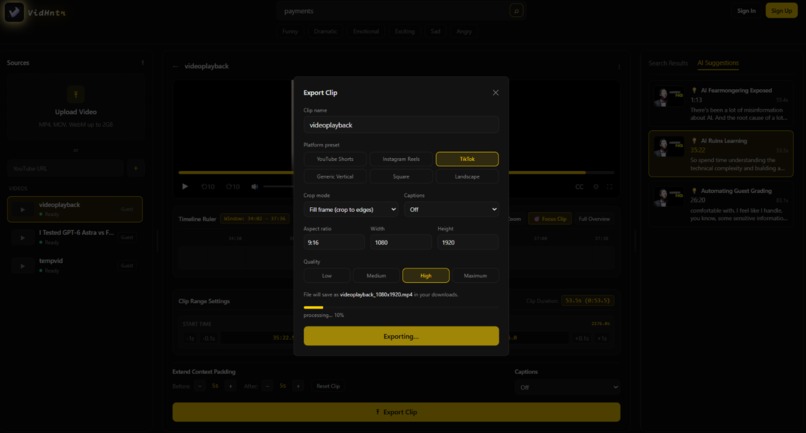This screenshot has width=806, height=433.
Task: Click the Reset Clip button
Action: point(328,386)
